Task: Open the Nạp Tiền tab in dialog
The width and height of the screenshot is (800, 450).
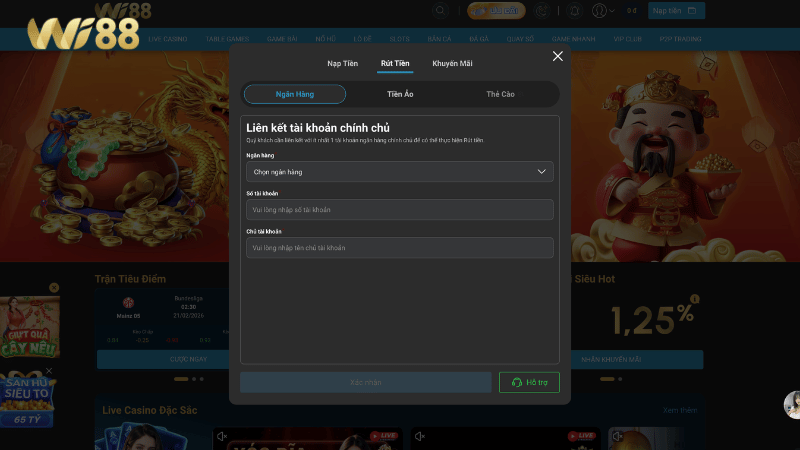Action: coord(343,64)
